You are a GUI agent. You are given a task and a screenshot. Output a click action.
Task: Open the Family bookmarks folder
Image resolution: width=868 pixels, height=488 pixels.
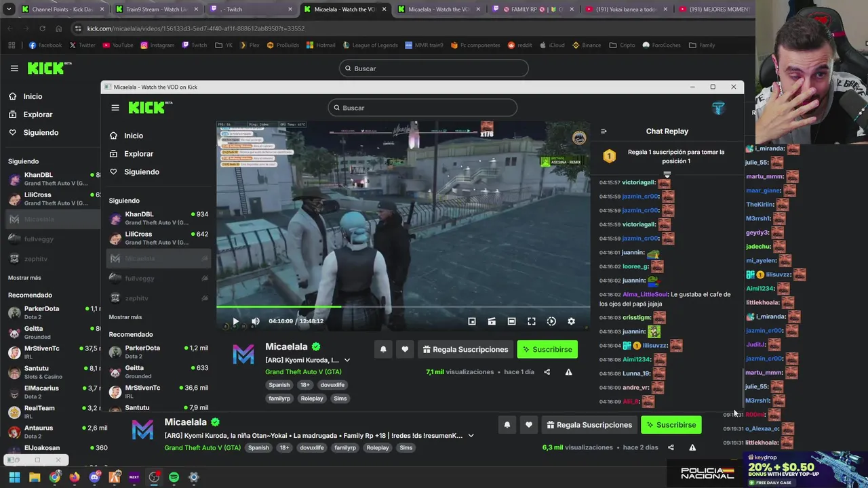click(702, 45)
